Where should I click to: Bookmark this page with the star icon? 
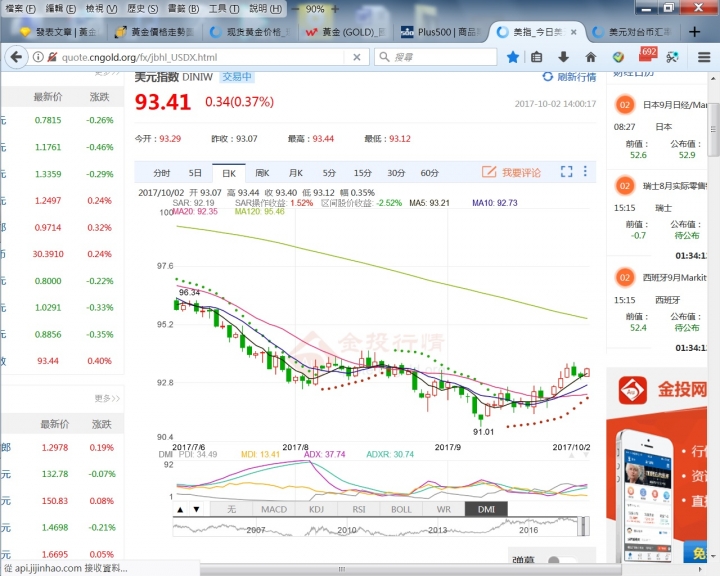[513, 57]
